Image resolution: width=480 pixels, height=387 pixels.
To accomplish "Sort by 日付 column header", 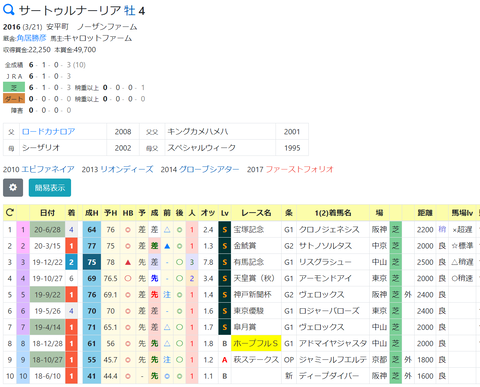I will (x=47, y=213).
